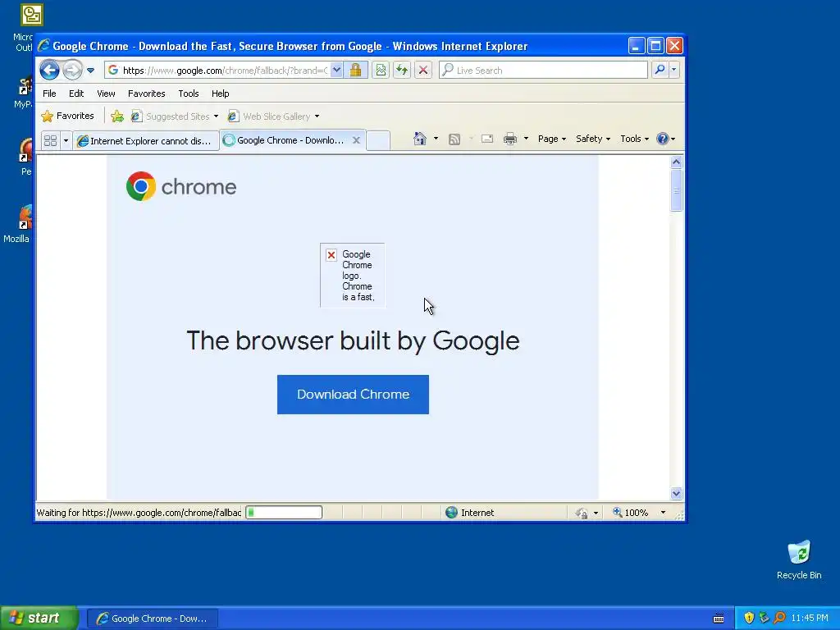Click the Internet zone globe icon

point(452,513)
